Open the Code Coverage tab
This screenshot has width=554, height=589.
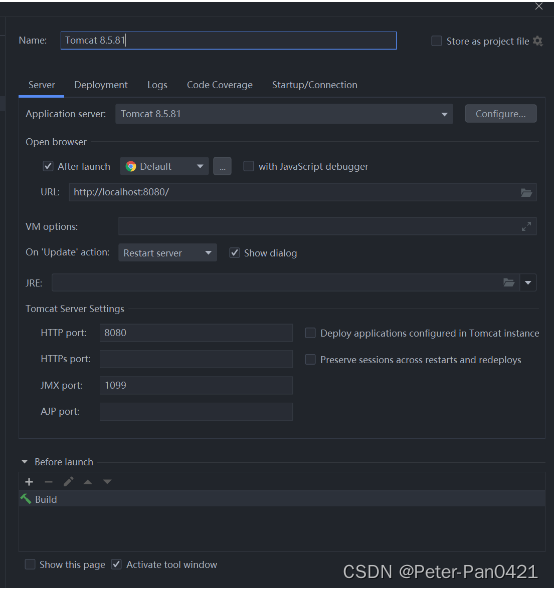click(219, 85)
